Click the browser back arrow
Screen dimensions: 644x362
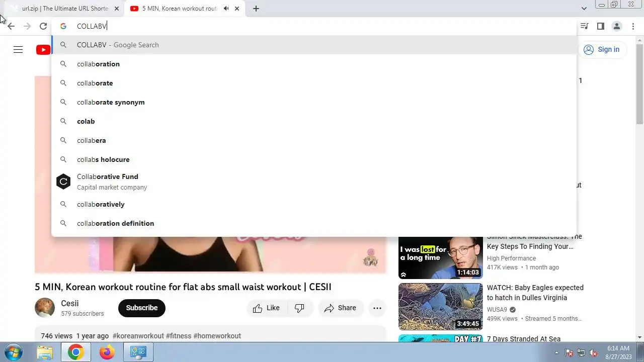coord(11,26)
